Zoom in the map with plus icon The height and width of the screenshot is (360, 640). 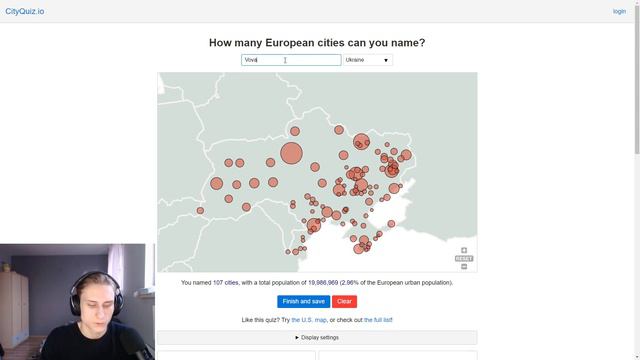464,250
